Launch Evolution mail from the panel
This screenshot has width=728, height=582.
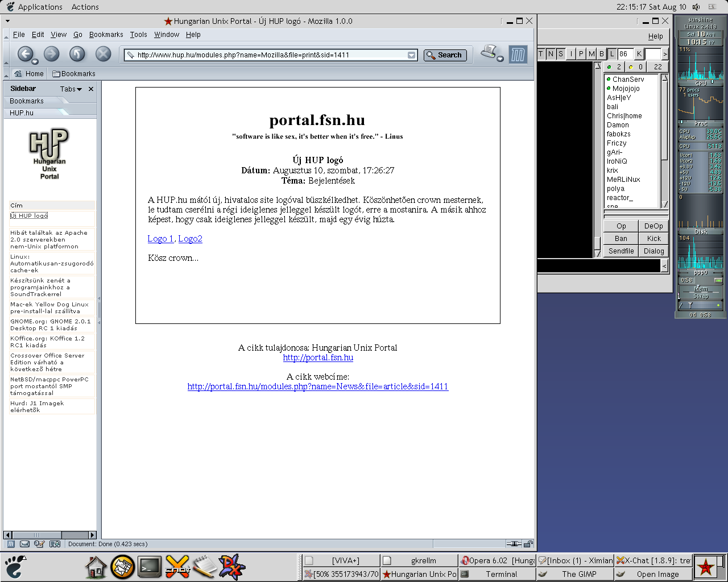pyautogui.click(x=122, y=567)
